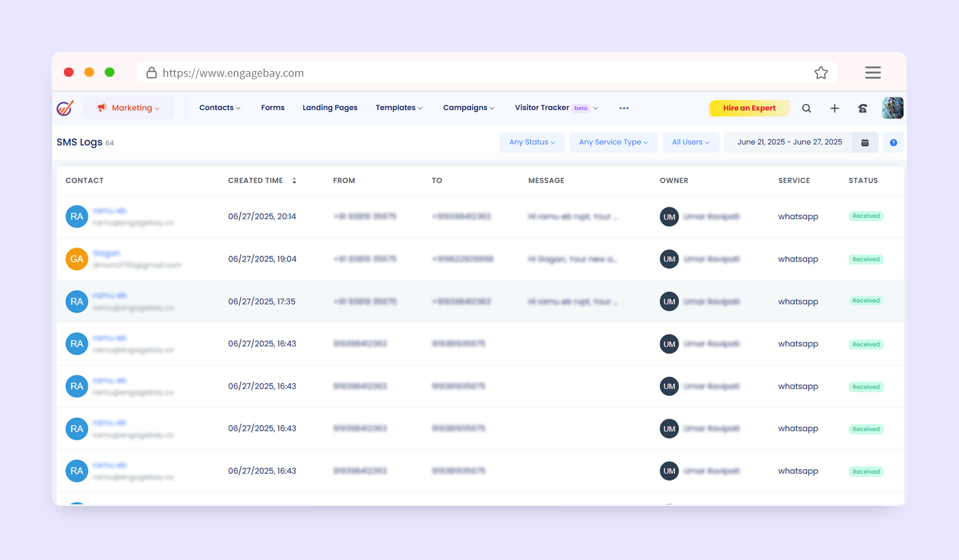The width and height of the screenshot is (959, 560).
Task: Click the three-dot more menu
Action: click(624, 108)
